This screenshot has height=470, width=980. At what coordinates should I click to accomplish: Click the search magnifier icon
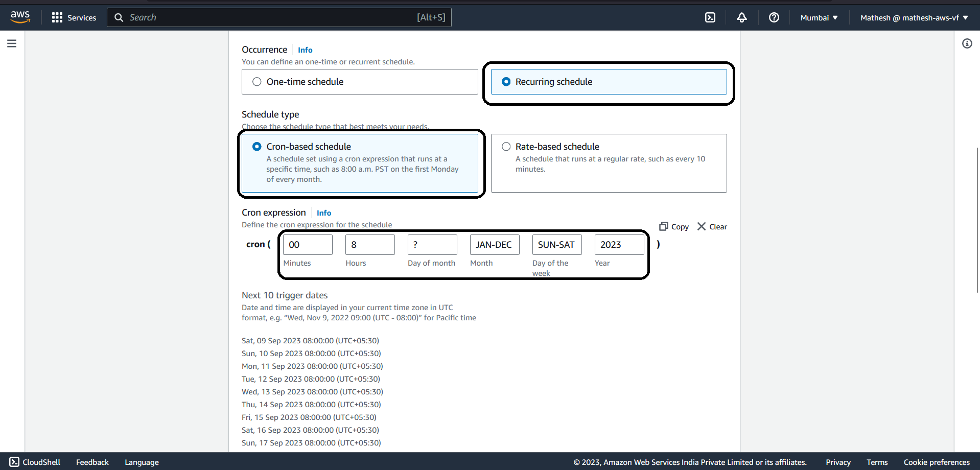(x=119, y=17)
